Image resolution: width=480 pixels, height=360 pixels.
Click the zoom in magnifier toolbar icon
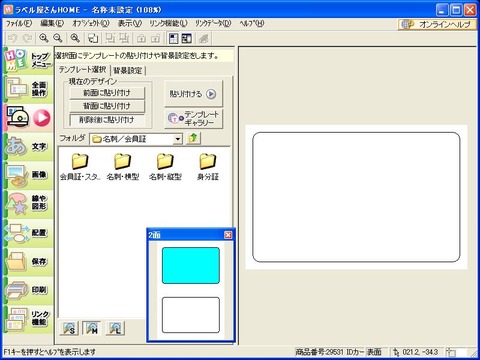pos(44,38)
